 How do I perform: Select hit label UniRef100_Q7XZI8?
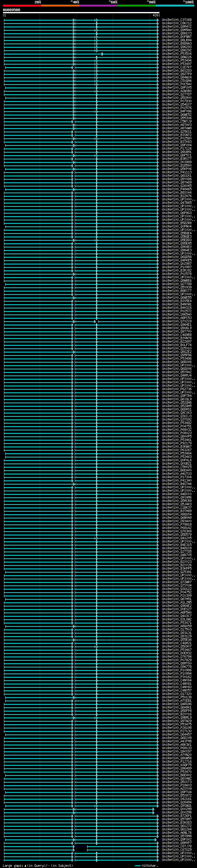177,321
